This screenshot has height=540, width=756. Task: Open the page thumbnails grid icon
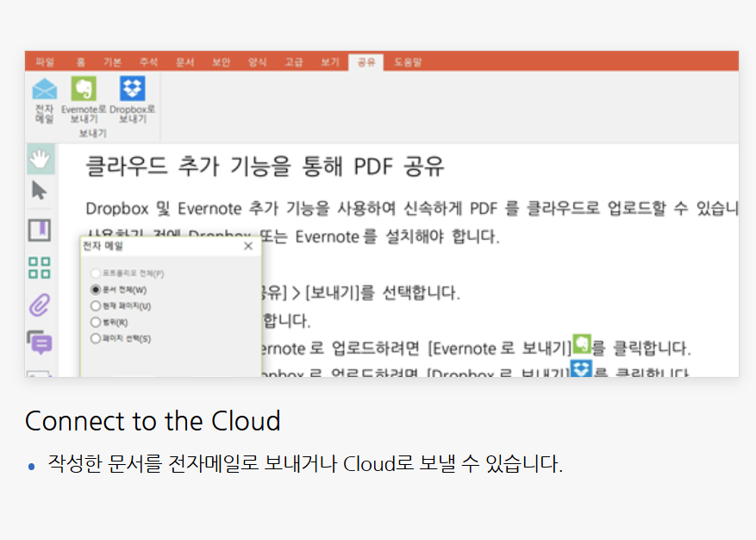[x=40, y=267]
